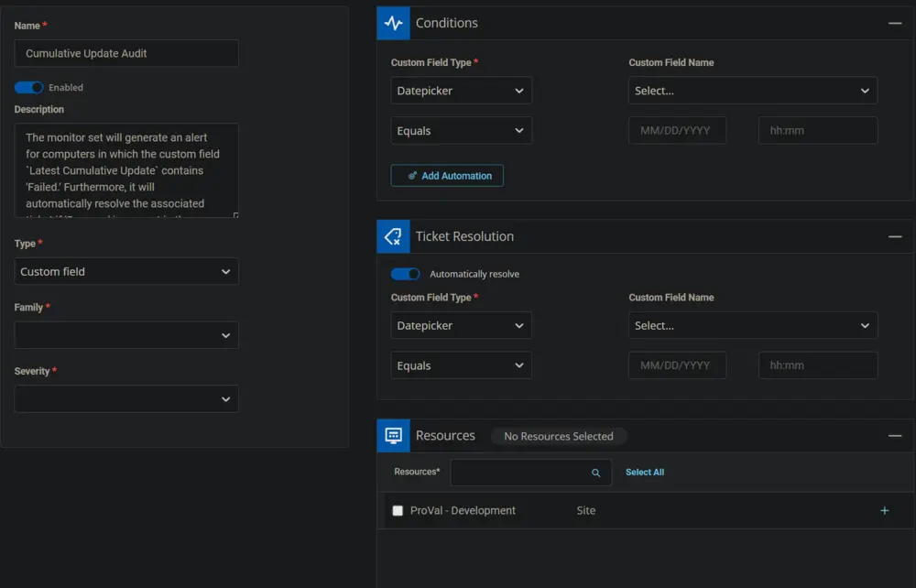Screen dimensions: 916x588
Task: Click the Conditions hh:mm time field
Action: (818, 131)
